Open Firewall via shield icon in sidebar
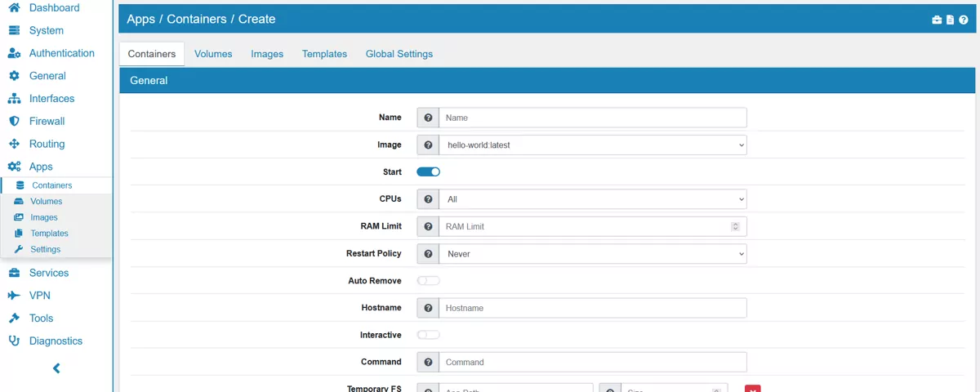Image resolution: width=980 pixels, height=392 pixels. (x=14, y=121)
